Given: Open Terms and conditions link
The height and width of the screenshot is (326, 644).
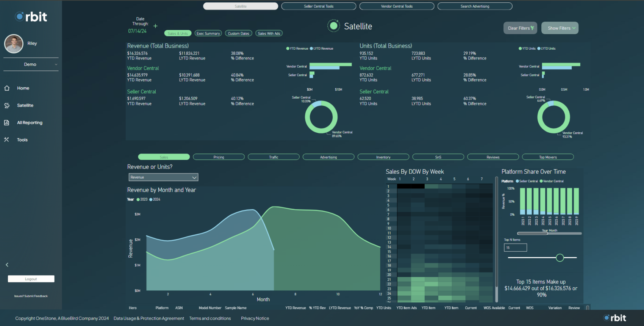Looking at the screenshot, I should point(210,318).
